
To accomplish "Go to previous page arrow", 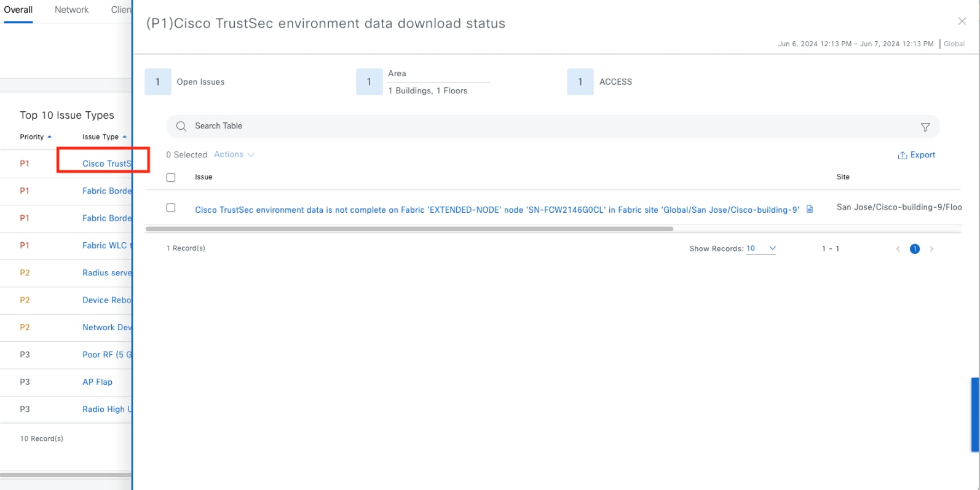I will click(898, 249).
